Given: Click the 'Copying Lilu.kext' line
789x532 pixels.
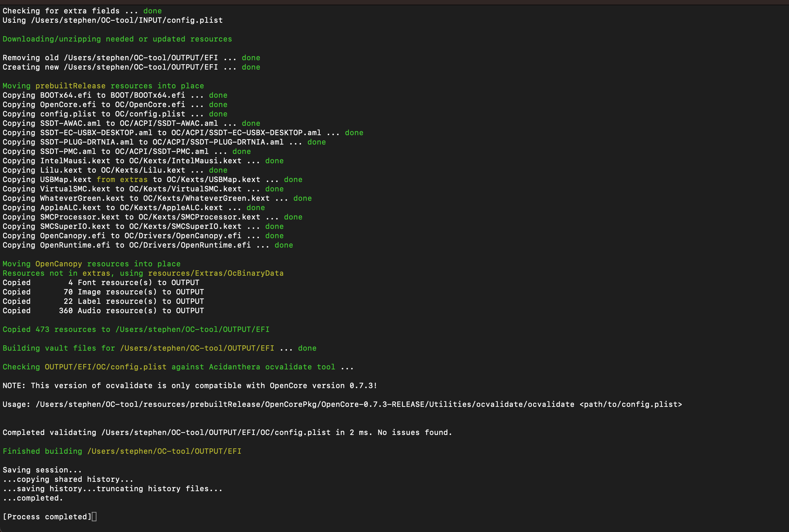Looking at the screenshot, I should [115, 170].
